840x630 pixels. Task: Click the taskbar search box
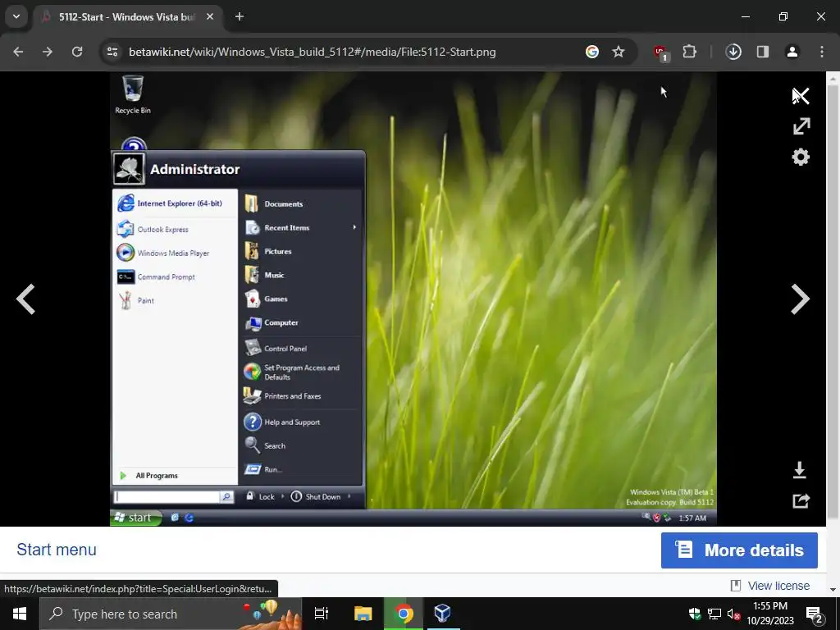(171, 614)
